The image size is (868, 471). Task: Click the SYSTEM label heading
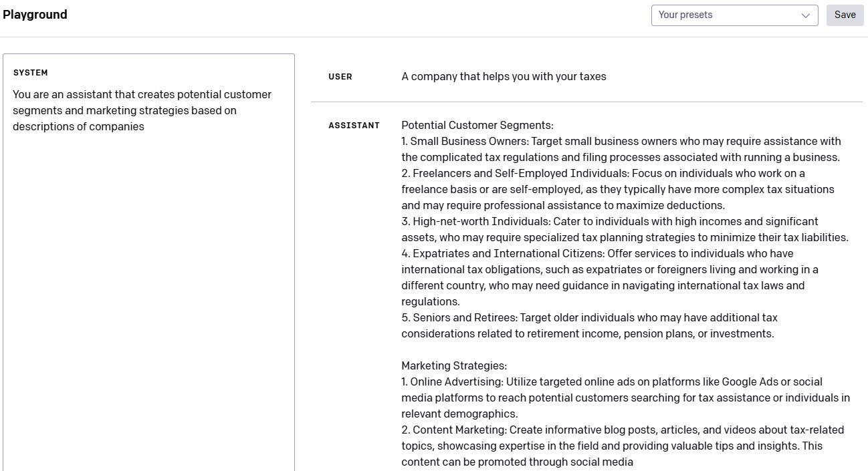pyautogui.click(x=31, y=73)
